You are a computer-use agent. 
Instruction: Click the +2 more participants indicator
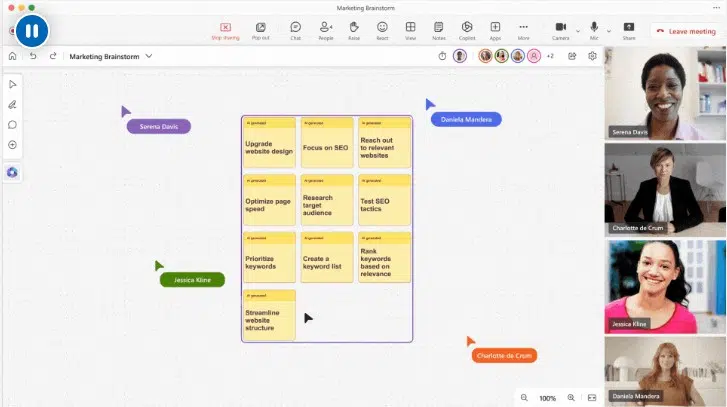[x=550, y=56]
